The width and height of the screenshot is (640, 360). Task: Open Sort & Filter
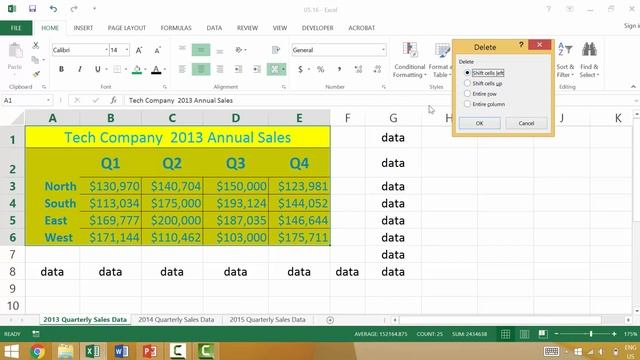(x=565, y=60)
